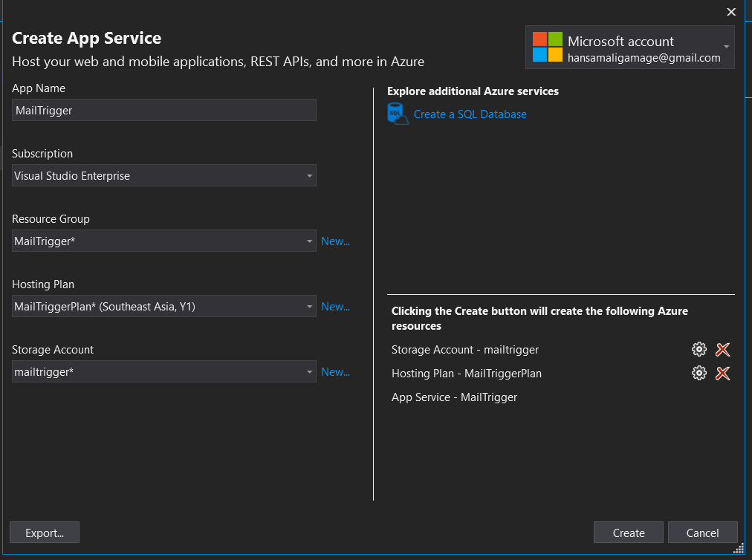Viewport: 752px width, 560px height.
Task: Open the Create a SQL Database link
Action: 470,114
